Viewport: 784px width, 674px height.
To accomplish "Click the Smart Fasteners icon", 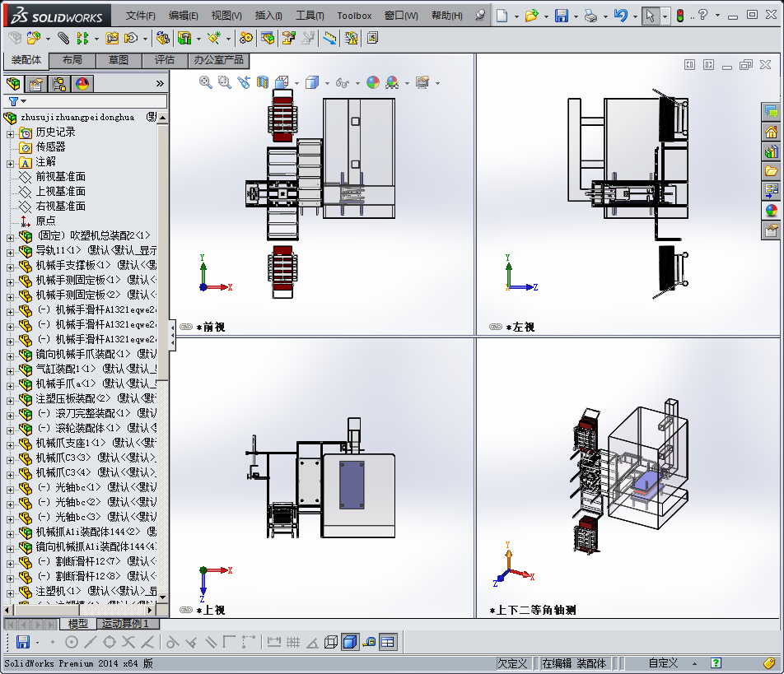I will coord(112,38).
